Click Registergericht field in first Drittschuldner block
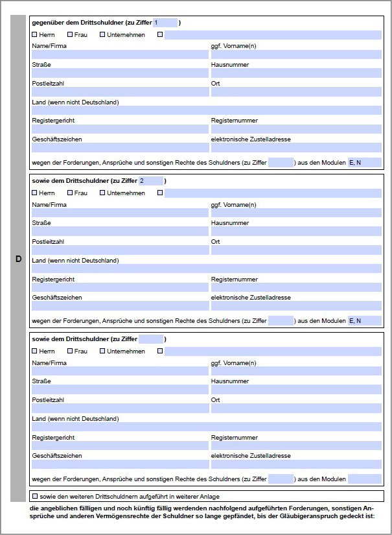 (120, 129)
